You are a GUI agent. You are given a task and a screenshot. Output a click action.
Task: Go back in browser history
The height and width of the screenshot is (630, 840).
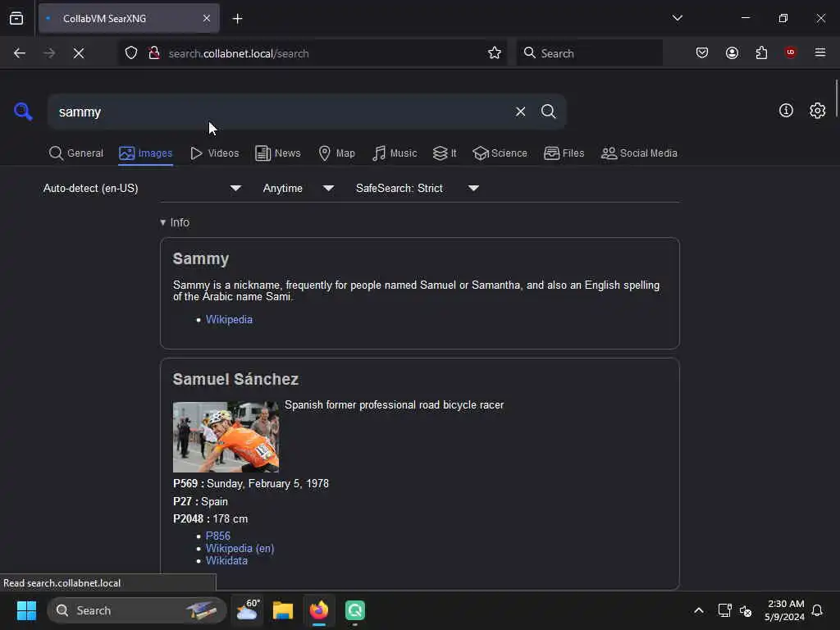[20, 53]
